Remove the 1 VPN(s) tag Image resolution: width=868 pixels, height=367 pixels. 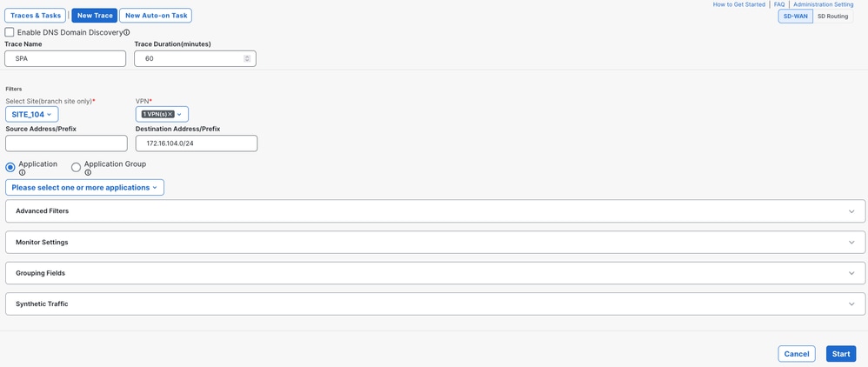[170, 114]
